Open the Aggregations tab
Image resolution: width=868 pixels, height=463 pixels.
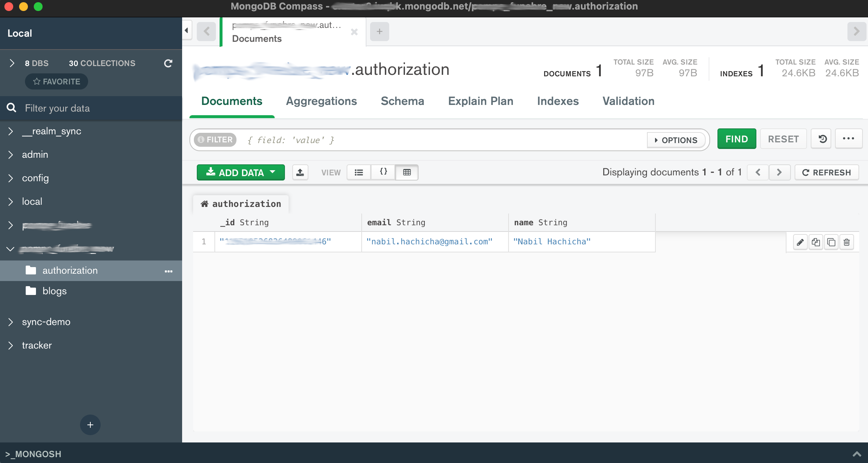pos(321,101)
